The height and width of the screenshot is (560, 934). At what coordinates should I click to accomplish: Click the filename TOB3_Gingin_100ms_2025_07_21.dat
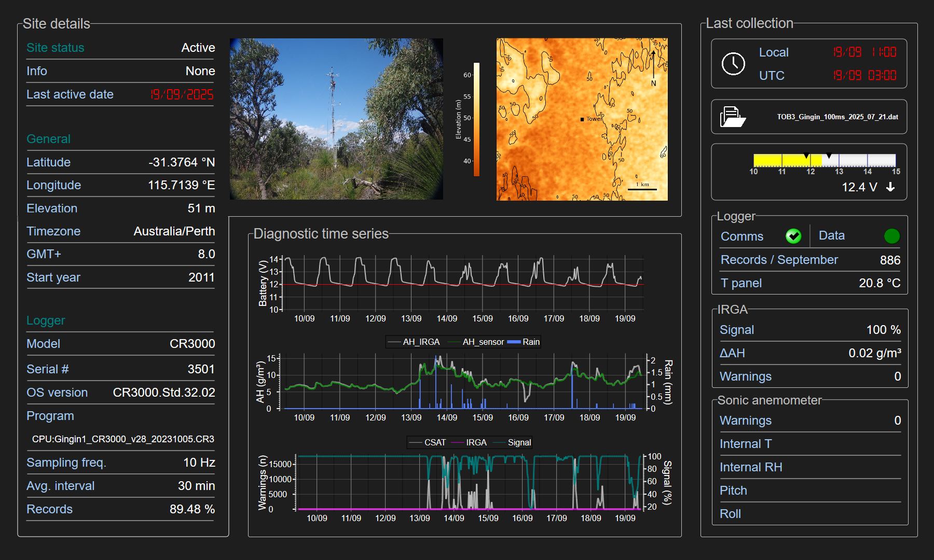(x=837, y=117)
